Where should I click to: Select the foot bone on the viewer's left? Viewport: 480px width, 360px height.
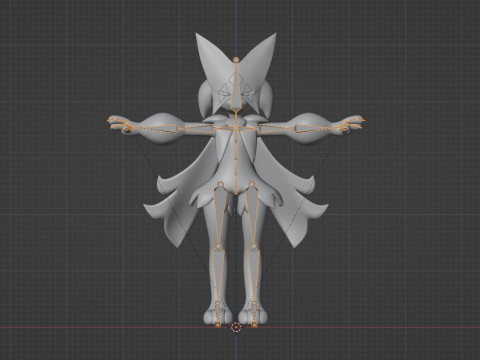coord(218,313)
